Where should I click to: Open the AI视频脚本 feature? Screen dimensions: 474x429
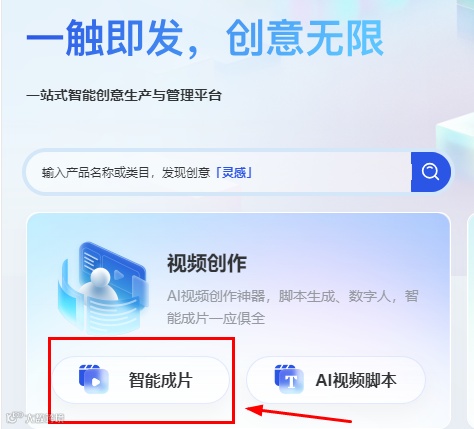tap(336, 380)
